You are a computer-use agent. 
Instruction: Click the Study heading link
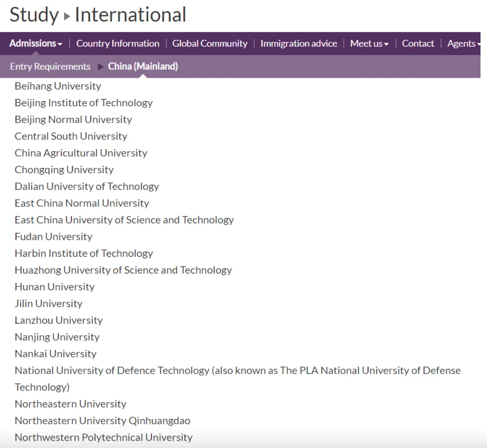[34, 15]
